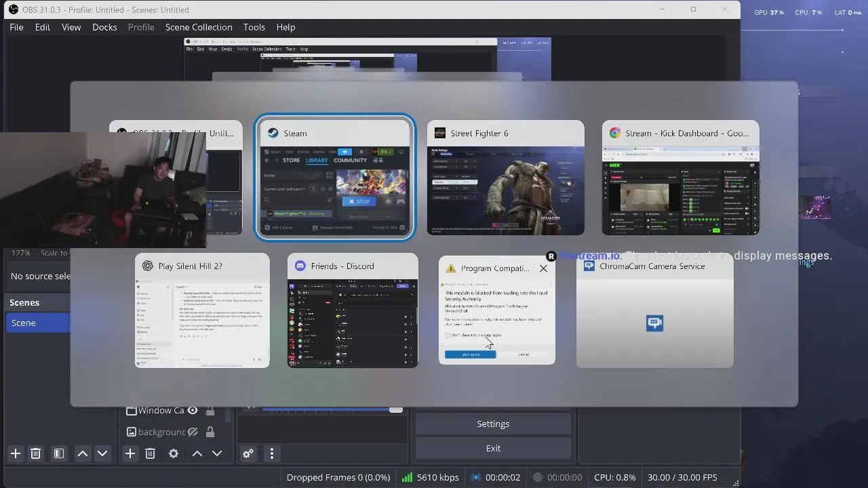Click the Dropped Frames 0 (0.0%) status text

click(338, 477)
